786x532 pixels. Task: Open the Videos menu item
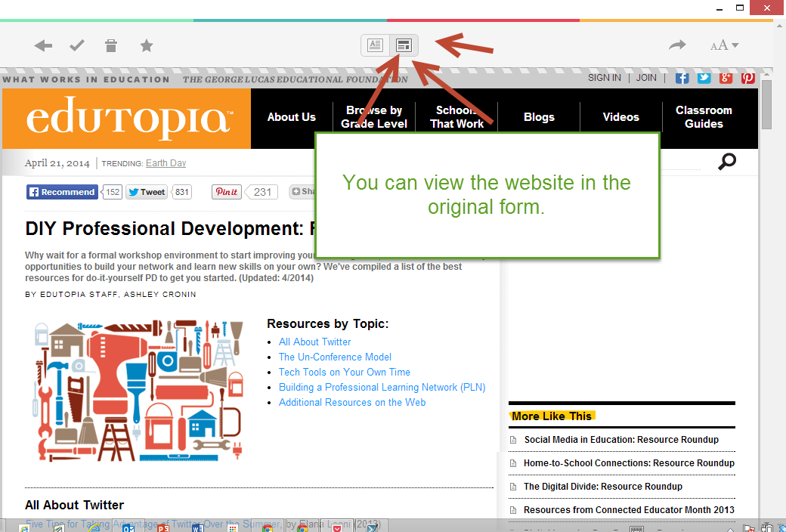(620, 117)
